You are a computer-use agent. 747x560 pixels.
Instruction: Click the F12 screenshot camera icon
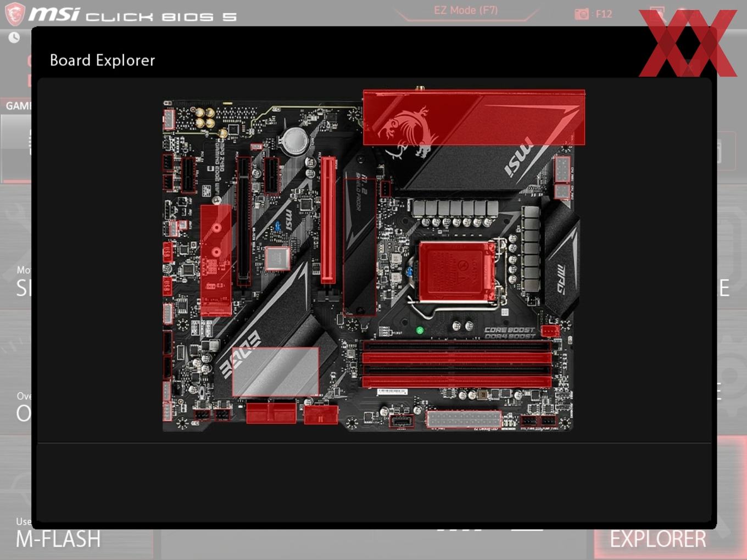[581, 14]
